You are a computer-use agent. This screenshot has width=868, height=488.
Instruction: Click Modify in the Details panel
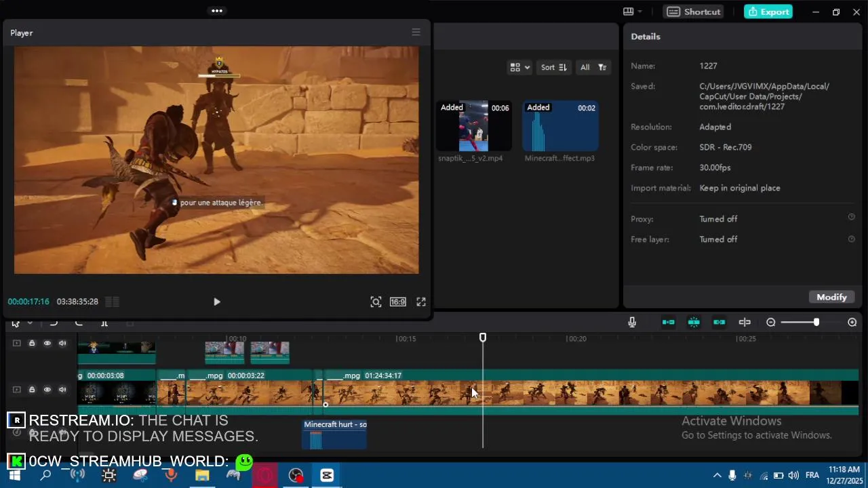click(831, 297)
